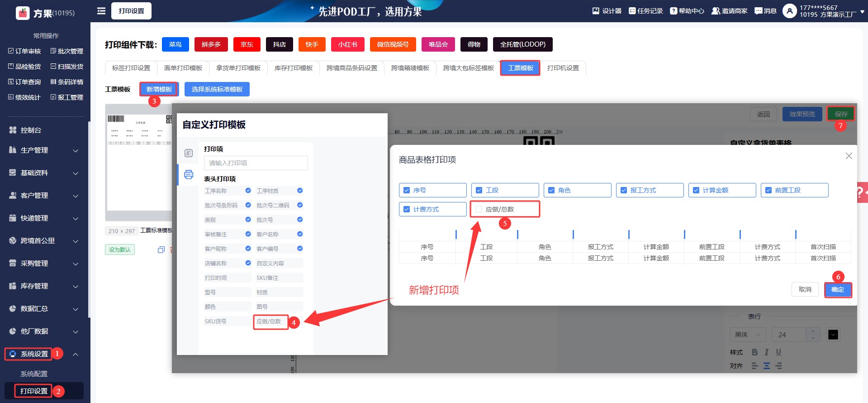The width and height of the screenshot is (868, 403).
Task: Focus the 请输入打印项 search field
Action: tap(256, 163)
